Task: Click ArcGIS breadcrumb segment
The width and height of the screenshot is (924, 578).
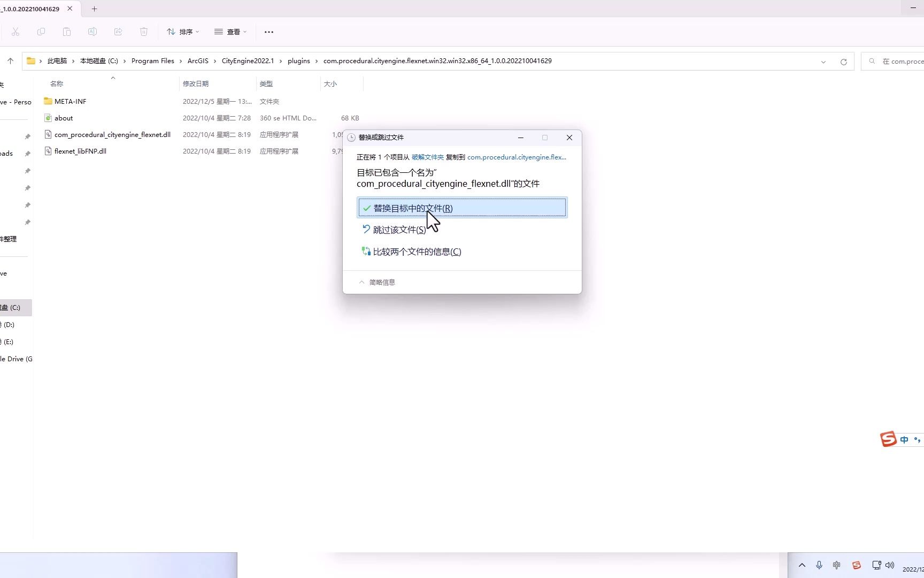Action: pos(198,61)
